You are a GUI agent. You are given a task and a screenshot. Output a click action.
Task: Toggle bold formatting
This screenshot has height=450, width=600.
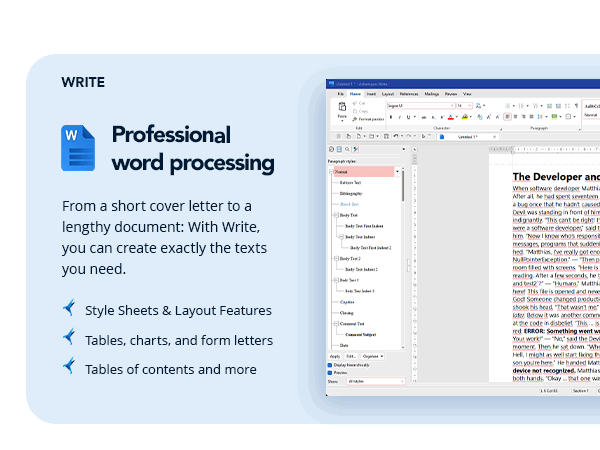pyautogui.click(x=391, y=117)
